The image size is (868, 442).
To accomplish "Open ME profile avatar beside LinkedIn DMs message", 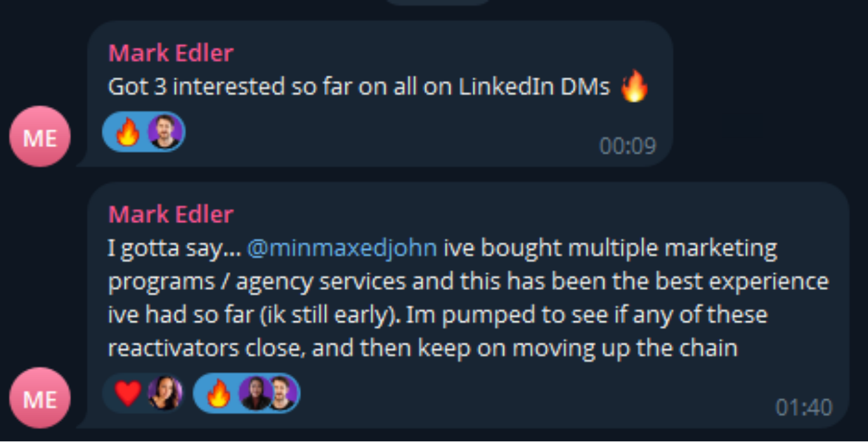I will 40,136.
